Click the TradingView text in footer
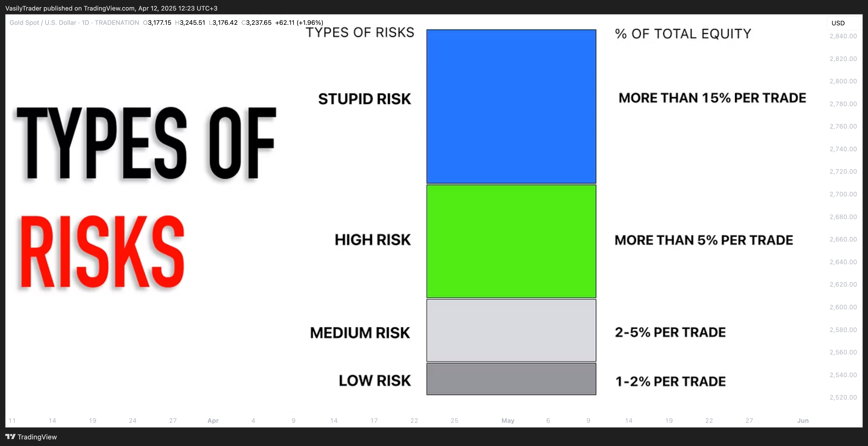The height and width of the screenshot is (446, 868). 37,437
